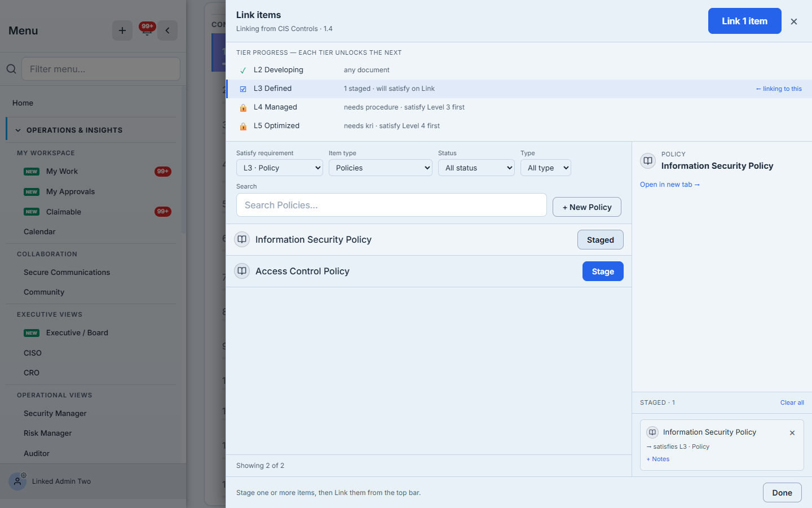Open the Auditor view
Image resolution: width=812 pixels, height=508 pixels.
[x=37, y=454]
